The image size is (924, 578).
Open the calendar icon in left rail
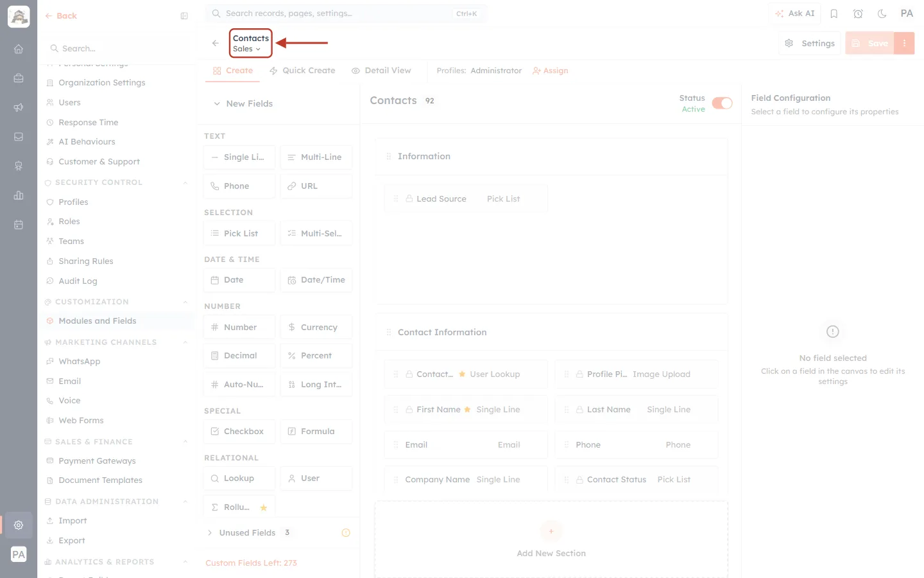click(x=19, y=225)
